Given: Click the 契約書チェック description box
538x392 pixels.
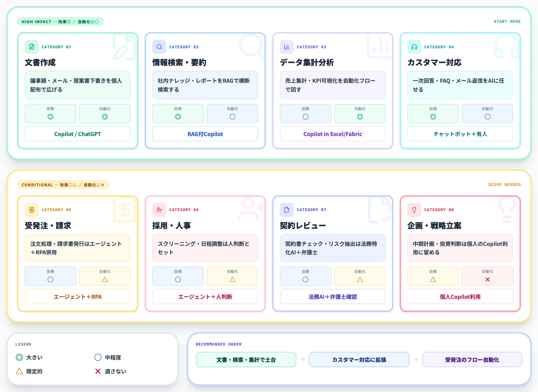Looking at the screenshot, I should tap(333, 248).
